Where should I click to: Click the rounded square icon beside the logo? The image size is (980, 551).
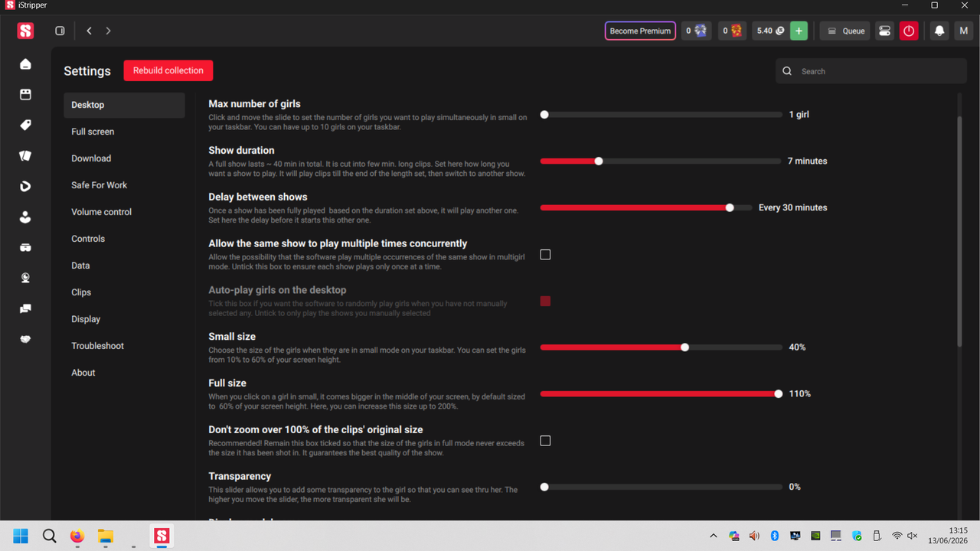[x=60, y=31]
